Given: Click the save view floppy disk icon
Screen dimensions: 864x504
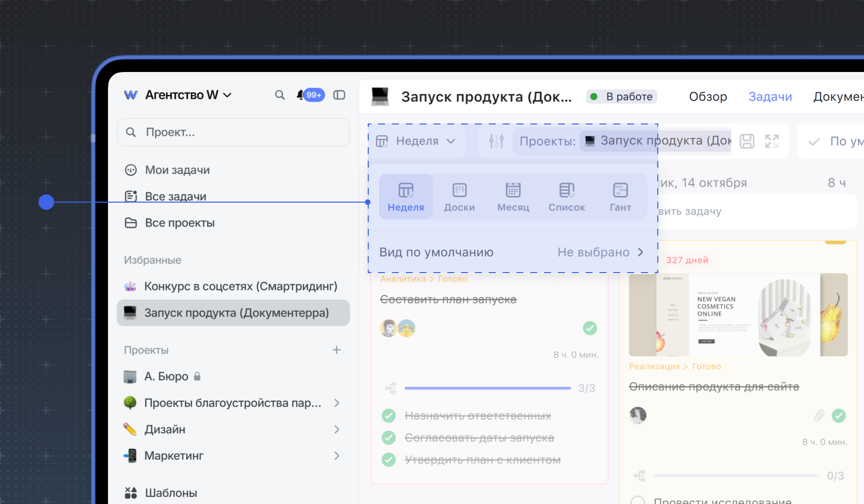Looking at the screenshot, I should point(747,141).
